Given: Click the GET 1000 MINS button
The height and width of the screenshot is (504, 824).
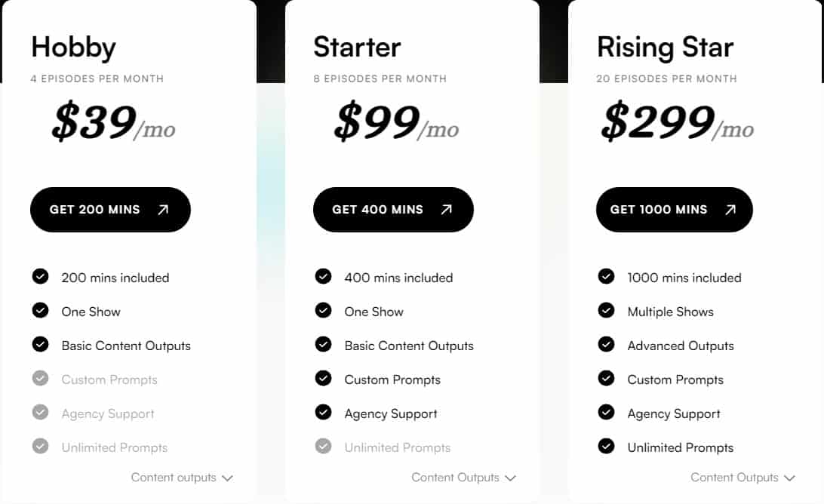Looking at the screenshot, I should click(x=674, y=210).
